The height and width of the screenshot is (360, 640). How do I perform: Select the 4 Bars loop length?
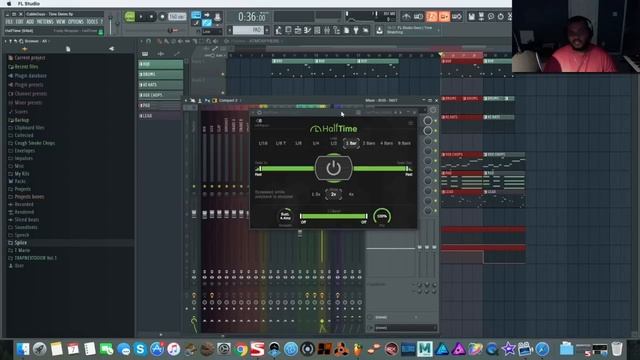pyautogui.click(x=387, y=143)
